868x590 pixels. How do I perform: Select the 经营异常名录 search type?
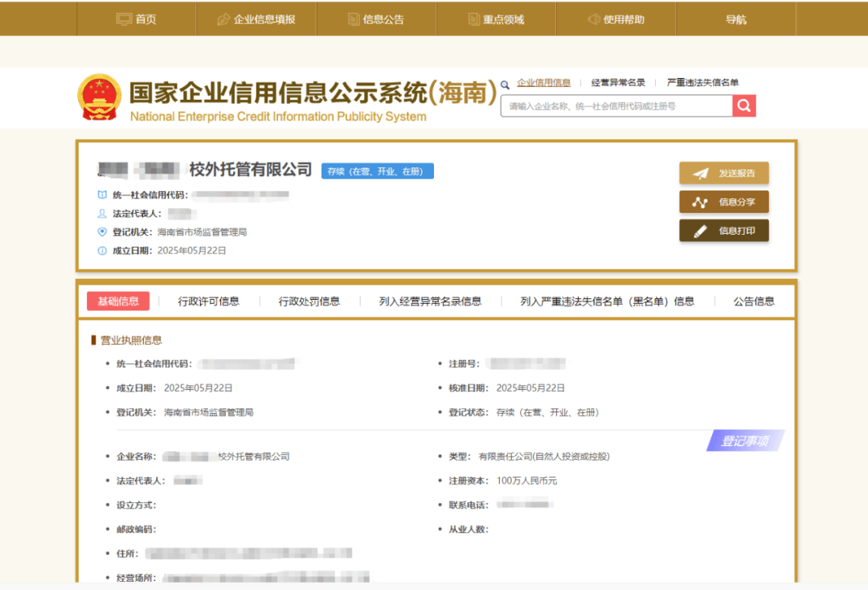[618, 83]
